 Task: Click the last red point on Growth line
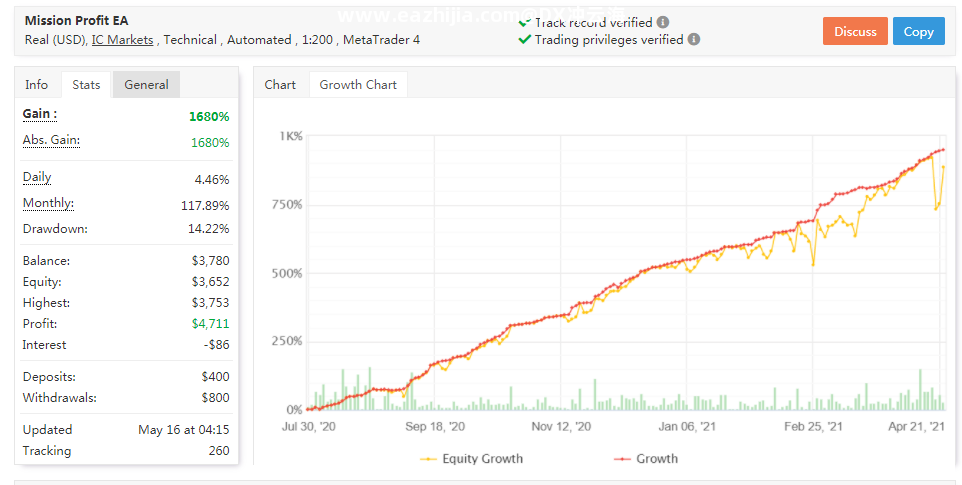point(942,150)
